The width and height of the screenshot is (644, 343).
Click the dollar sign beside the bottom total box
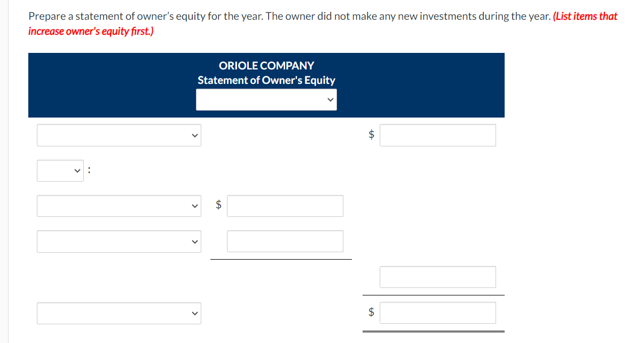coord(371,313)
